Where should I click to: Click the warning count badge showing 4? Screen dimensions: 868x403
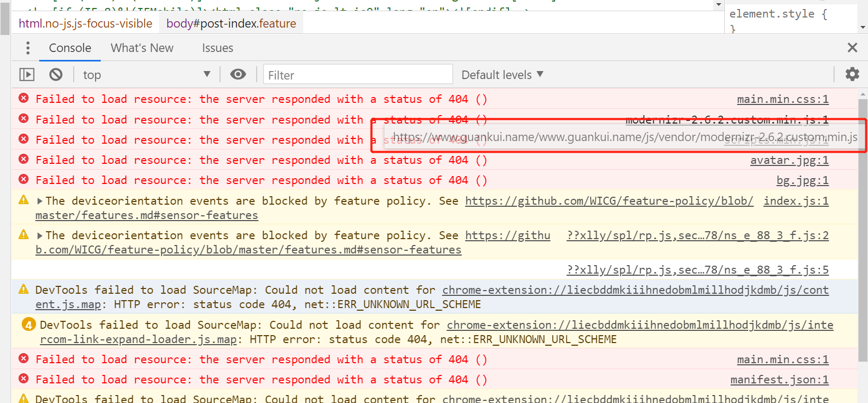tap(29, 324)
